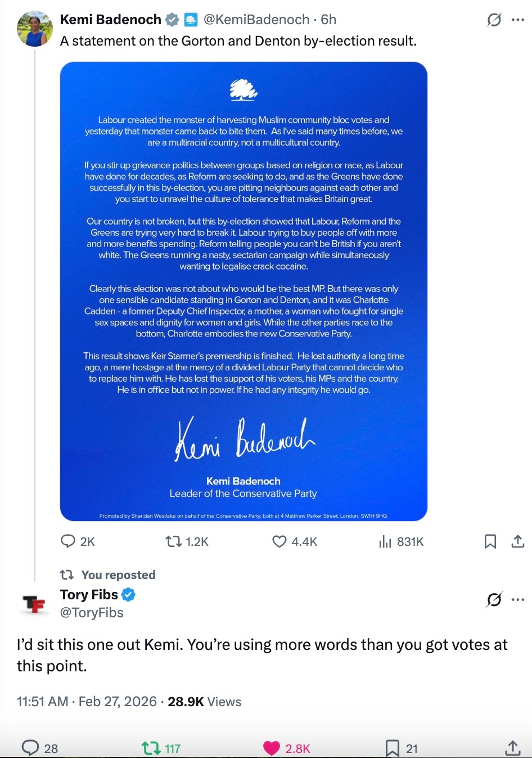Open more options on Kemi Badenoch's post
This screenshot has height=758, width=532.
(518, 20)
